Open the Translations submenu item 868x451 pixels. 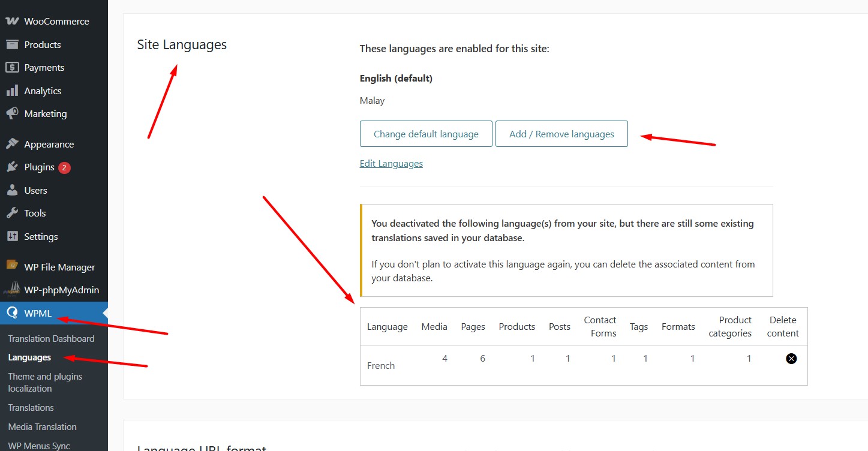(x=31, y=408)
